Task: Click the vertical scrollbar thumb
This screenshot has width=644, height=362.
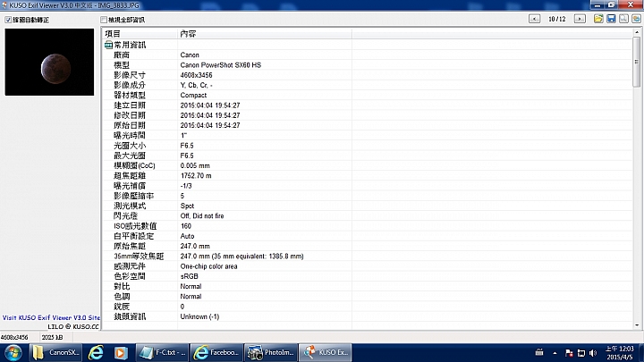Action: coord(637,62)
